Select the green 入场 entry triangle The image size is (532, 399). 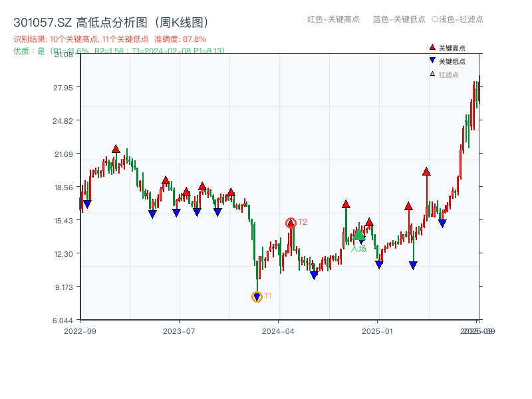pyautogui.click(x=358, y=234)
